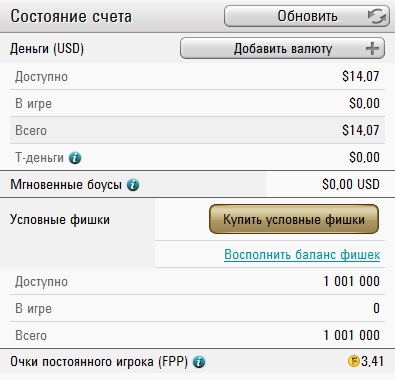The image size is (395, 380).
Task: Select the Всего $14,07 highlighted row
Action: [197, 130]
